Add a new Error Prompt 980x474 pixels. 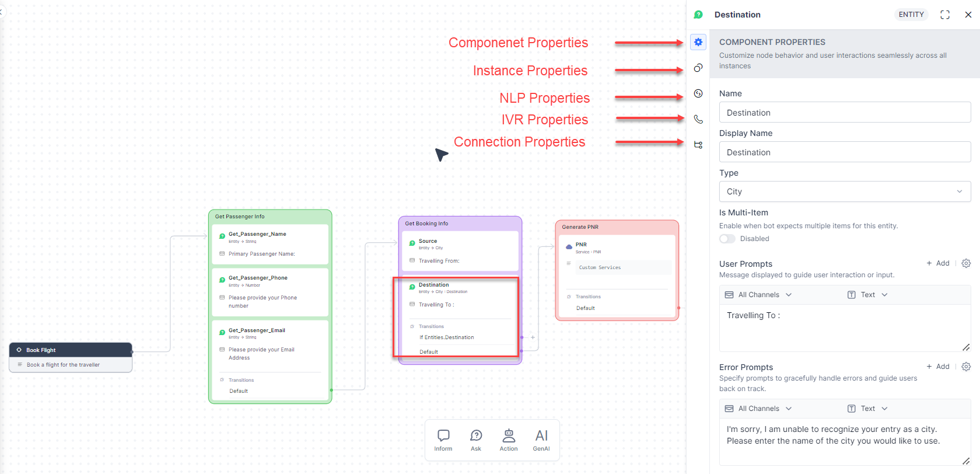[938, 367]
